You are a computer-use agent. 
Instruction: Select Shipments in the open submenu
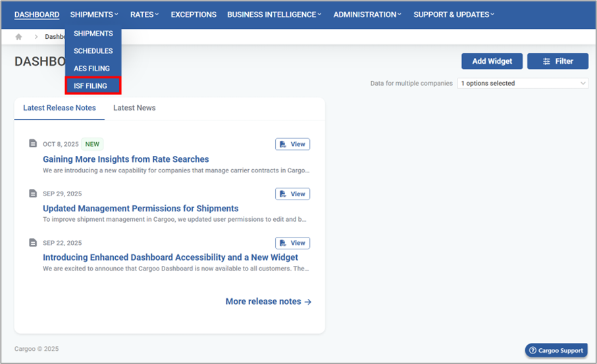point(93,34)
